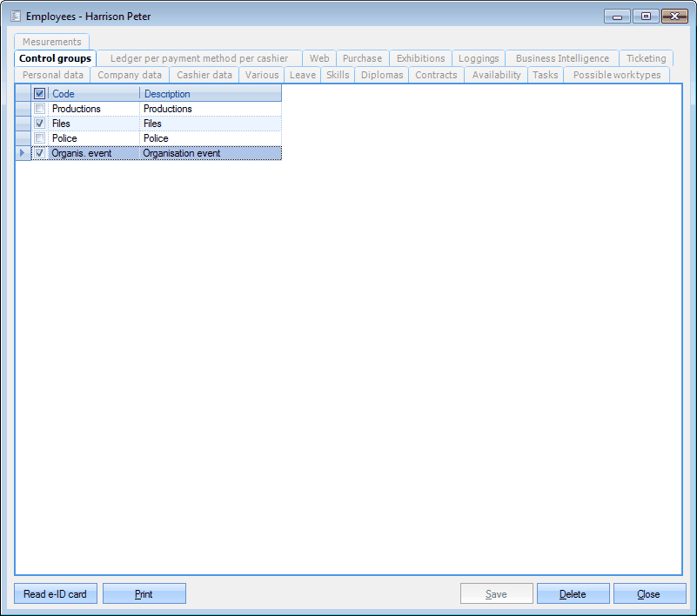Delete the employee record with Delete button
Viewport: 697px width, 616px height.
pos(573,594)
